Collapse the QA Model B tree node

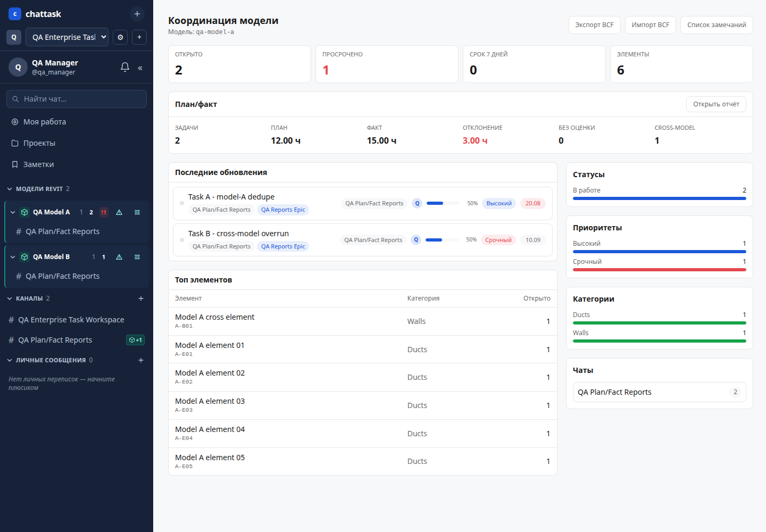[13, 257]
